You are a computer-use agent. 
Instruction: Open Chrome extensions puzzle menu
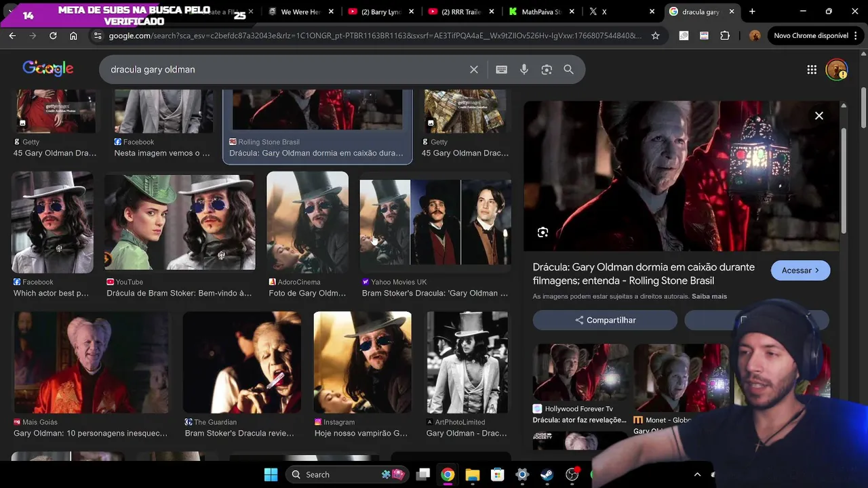[725, 35]
